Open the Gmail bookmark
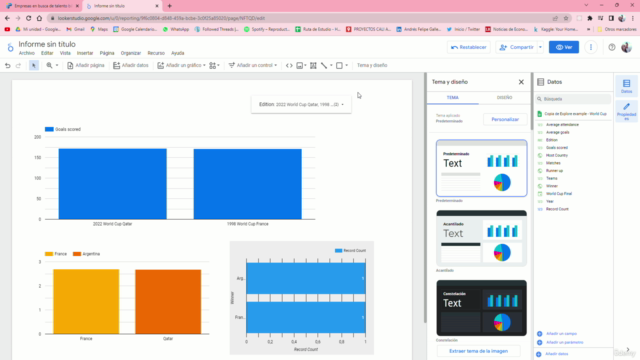 point(76,29)
